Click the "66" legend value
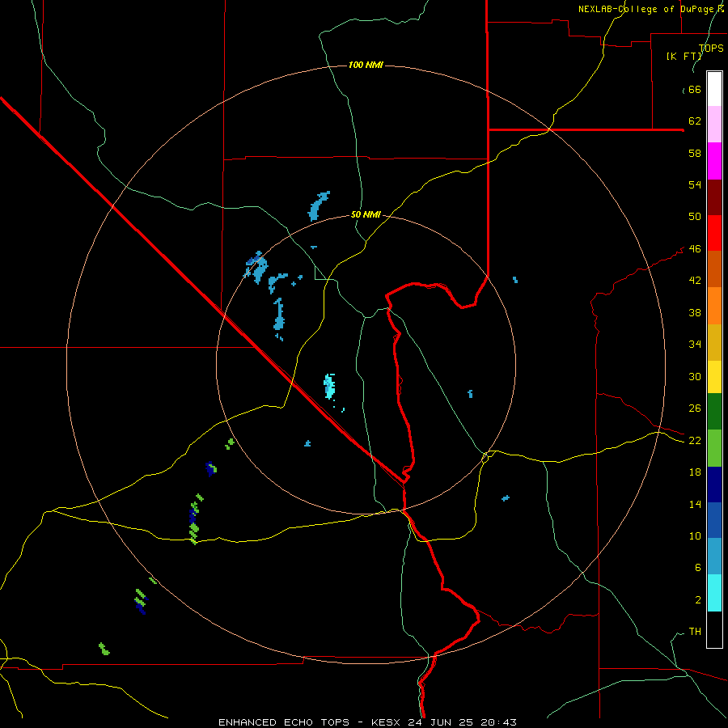The height and width of the screenshot is (728, 728). (x=695, y=89)
